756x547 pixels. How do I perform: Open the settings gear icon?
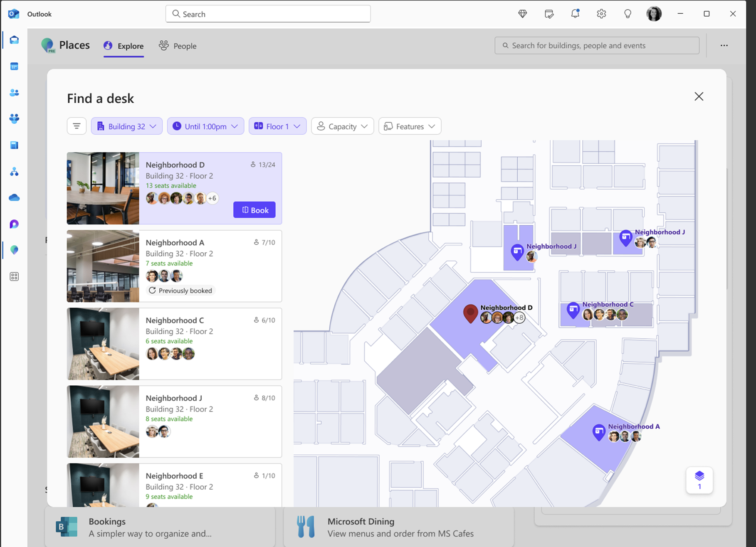[601, 14]
